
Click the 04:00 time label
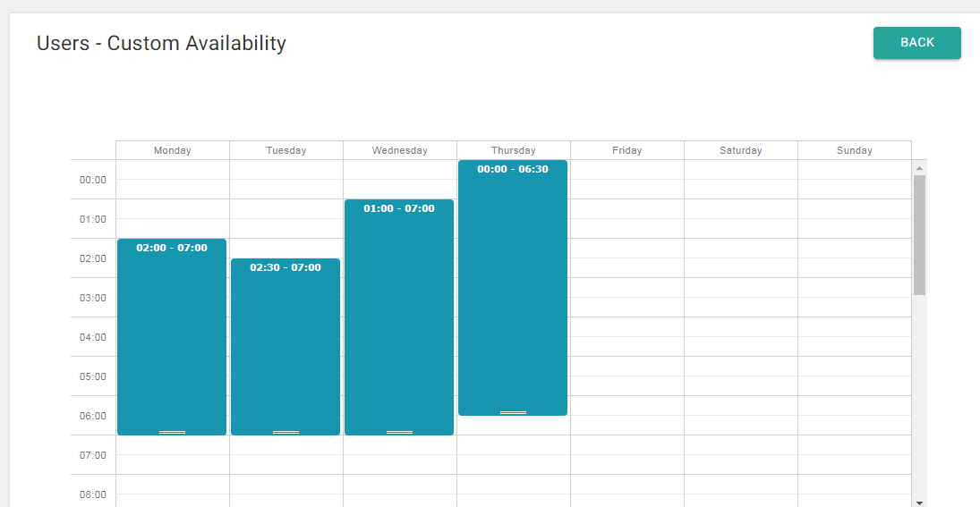(x=93, y=337)
